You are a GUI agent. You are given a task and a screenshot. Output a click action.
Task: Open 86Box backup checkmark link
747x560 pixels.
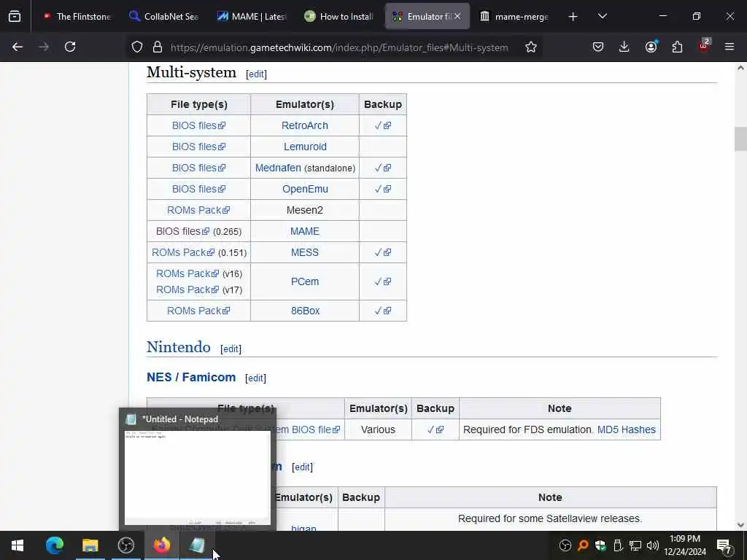coord(382,311)
